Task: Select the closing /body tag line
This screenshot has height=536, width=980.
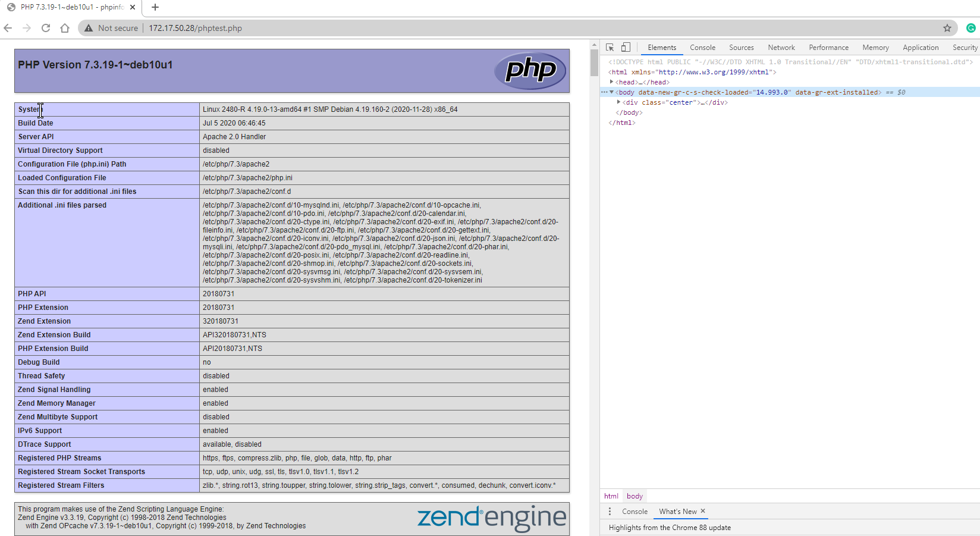Action: click(629, 112)
